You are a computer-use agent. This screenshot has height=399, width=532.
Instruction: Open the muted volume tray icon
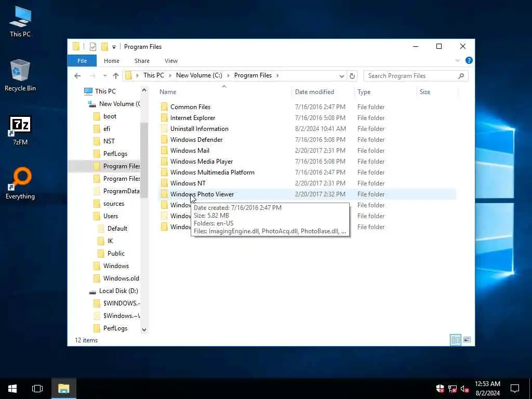465,389
